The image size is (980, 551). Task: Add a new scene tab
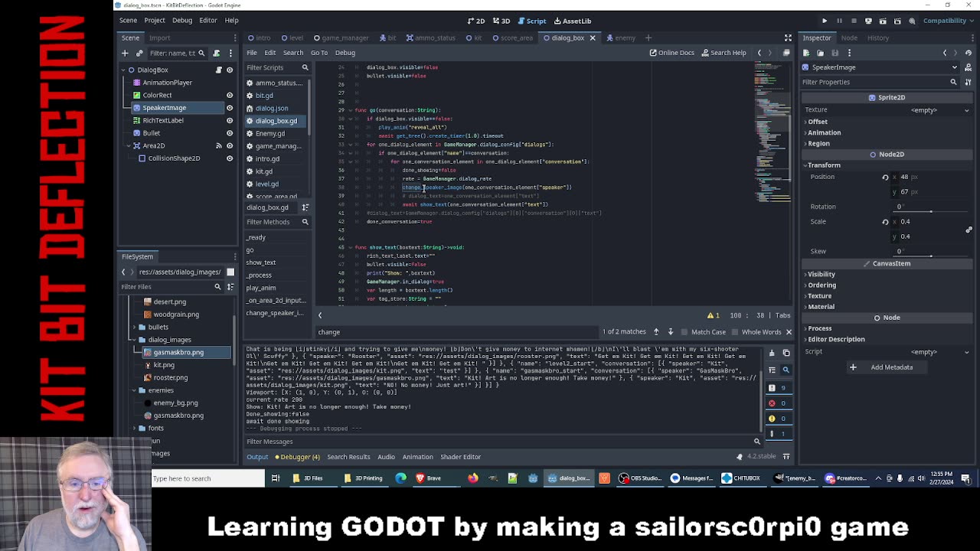pos(648,37)
